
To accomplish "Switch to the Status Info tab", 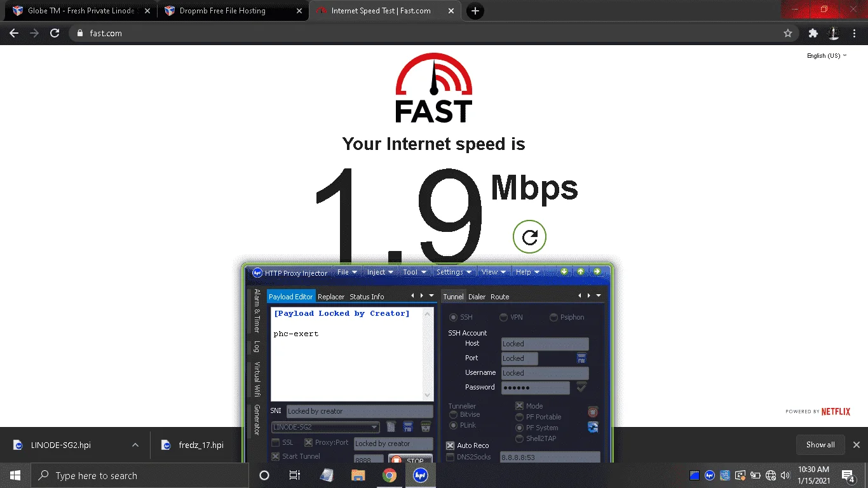I will point(367,297).
